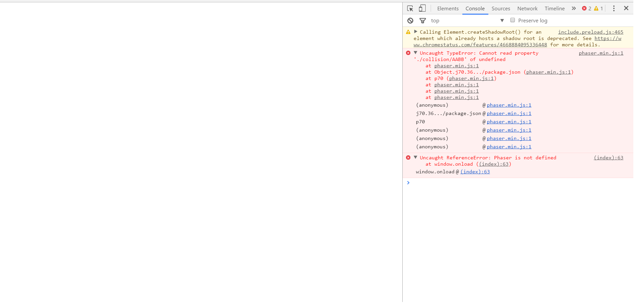Toggle the device toolbar icon
Image resolution: width=644 pixels, height=303 pixels.
tap(422, 8)
